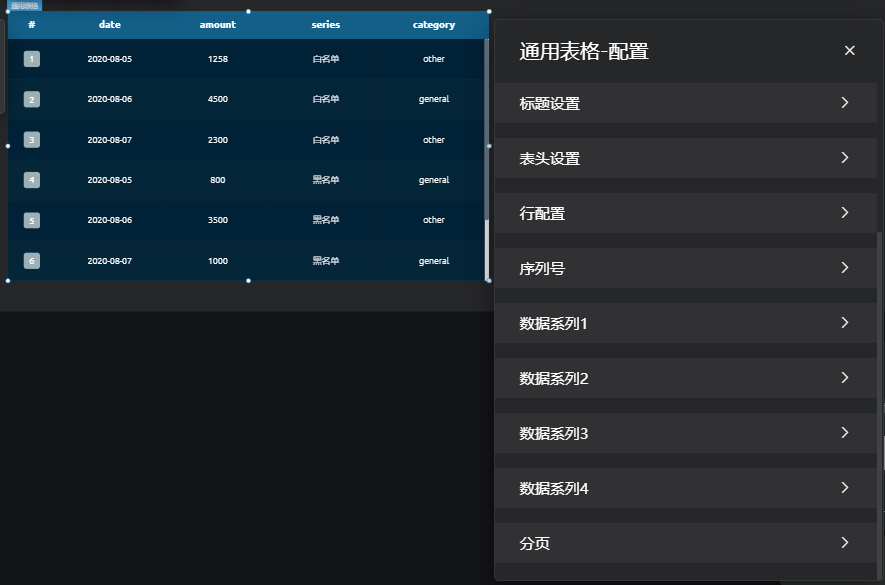885x585 pixels.
Task: Select amount cell 4500
Action: (218, 99)
